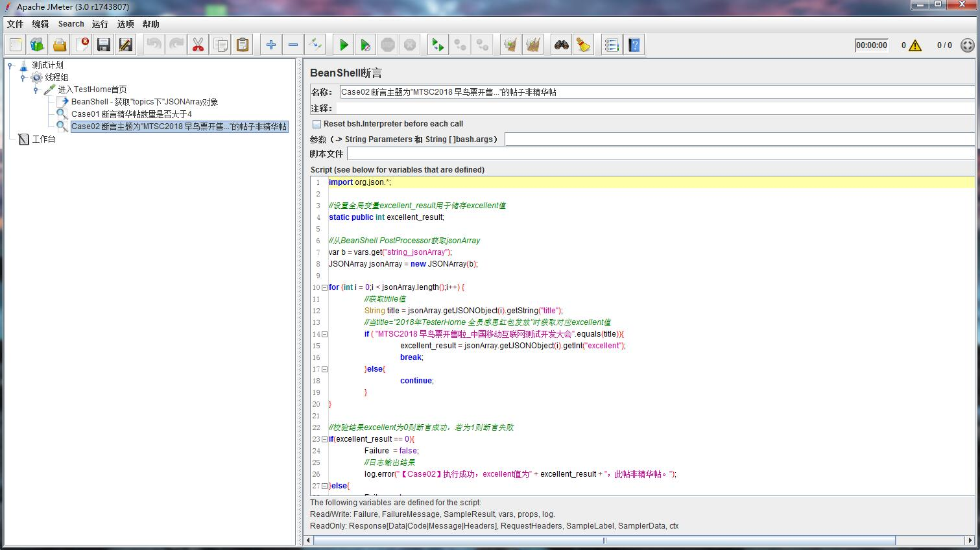Click the Cut scissors icon
This screenshot has width=980, height=550.
[198, 45]
